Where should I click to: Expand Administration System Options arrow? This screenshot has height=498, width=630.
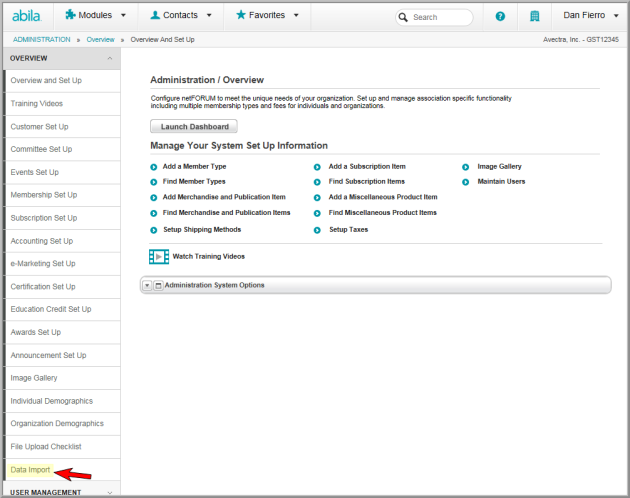tap(147, 285)
